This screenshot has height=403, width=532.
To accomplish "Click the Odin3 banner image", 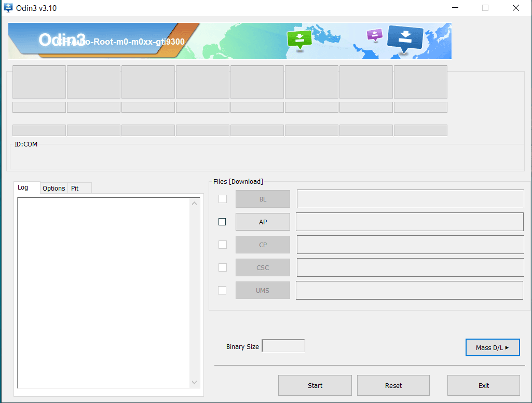I will point(230,41).
